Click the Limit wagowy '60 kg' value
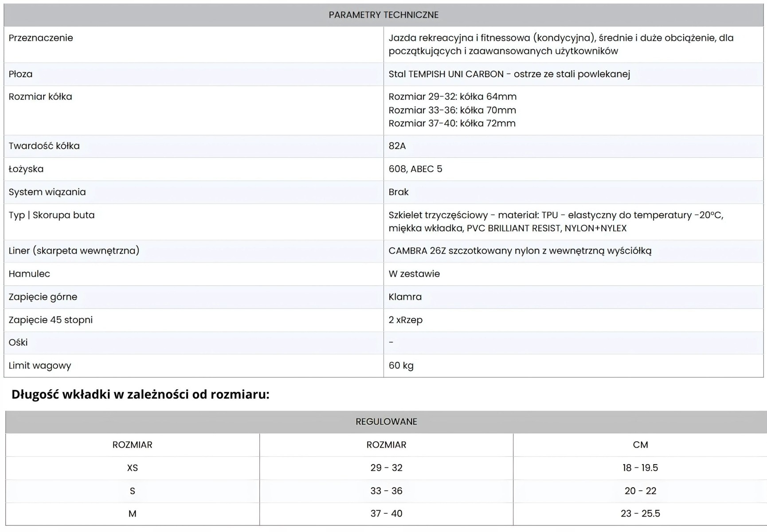767x532 pixels. [401, 366]
